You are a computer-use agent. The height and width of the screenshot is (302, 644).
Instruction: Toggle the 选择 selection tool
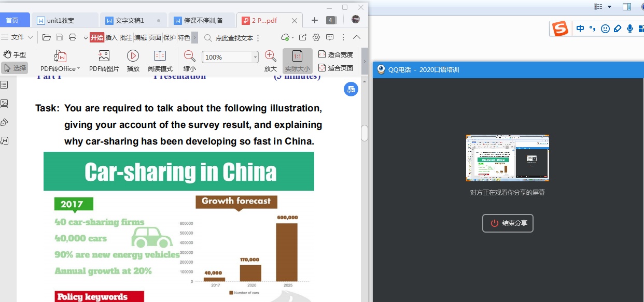[x=15, y=68]
